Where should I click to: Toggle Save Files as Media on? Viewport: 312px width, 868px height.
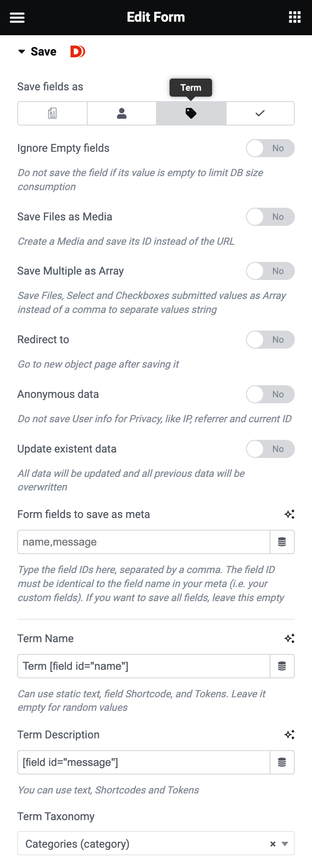pyautogui.click(x=270, y=217)
